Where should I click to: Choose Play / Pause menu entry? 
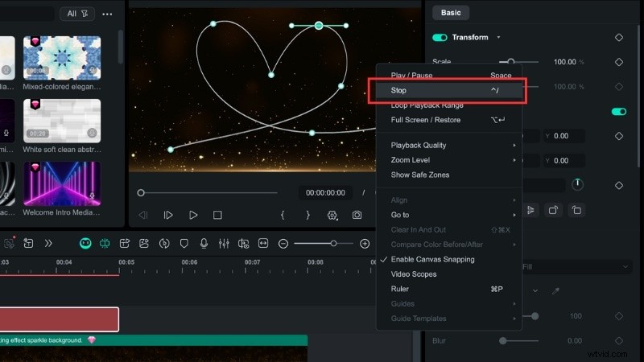click(448, 75)
